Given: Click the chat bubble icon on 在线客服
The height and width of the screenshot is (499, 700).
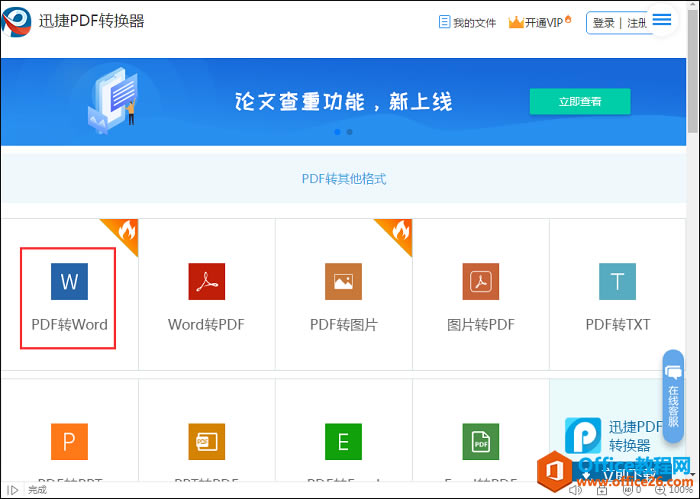Looking at the screenshot, I should pos(673,372).
